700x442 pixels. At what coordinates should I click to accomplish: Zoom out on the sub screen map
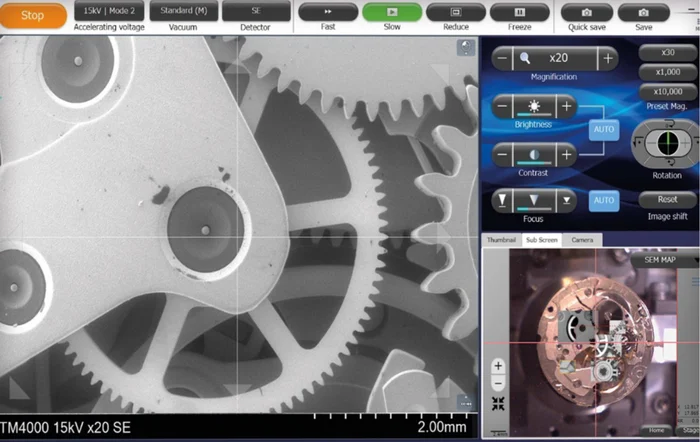tap(498, 384)
